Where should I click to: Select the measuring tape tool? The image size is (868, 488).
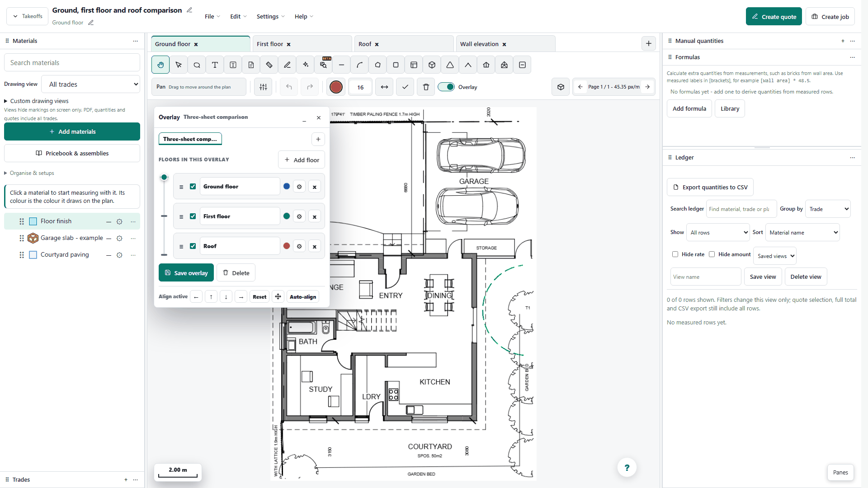tap(269, 65)
